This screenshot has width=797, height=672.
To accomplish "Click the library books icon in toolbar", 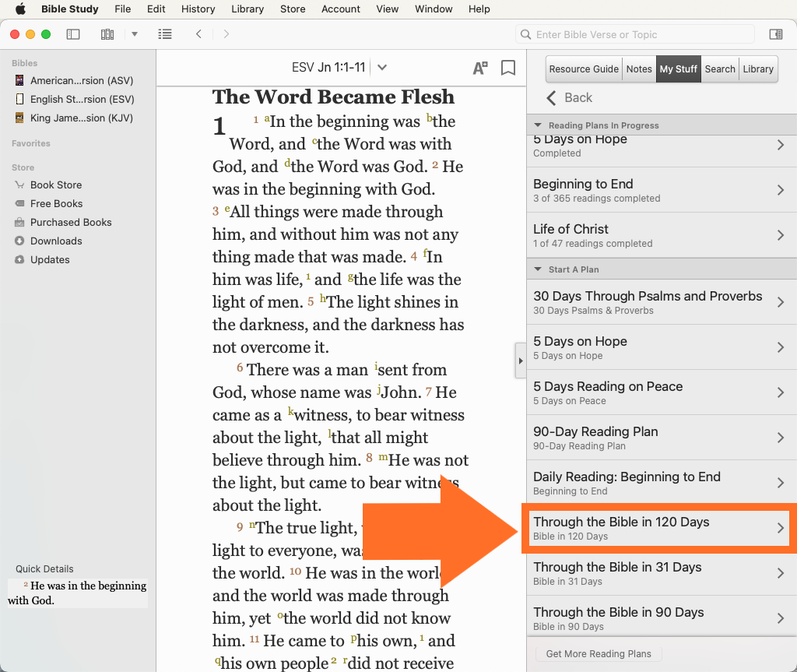I will 107,34.
